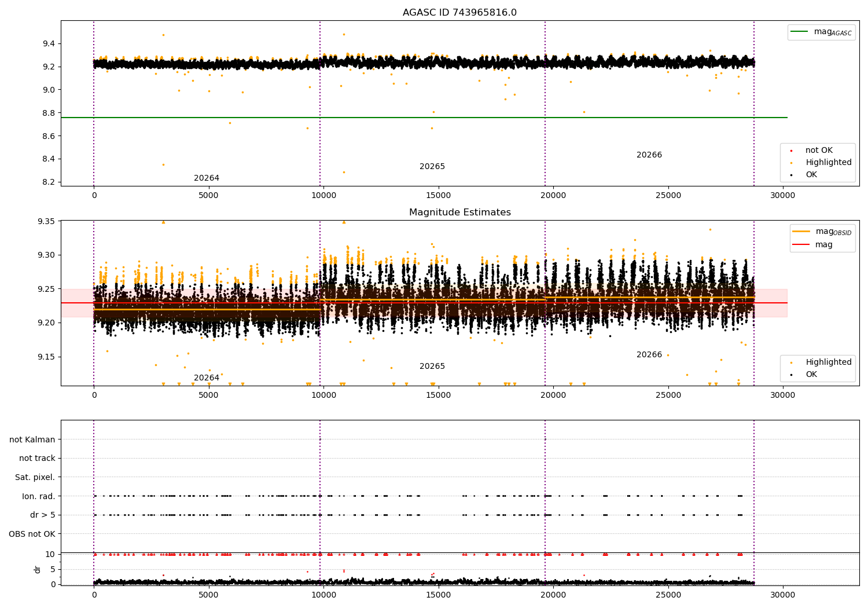The width and height of the screenshot is (868, 608).
Task: Click the '20264' label in magnitude estimates plot
Action: coord(207,378)
